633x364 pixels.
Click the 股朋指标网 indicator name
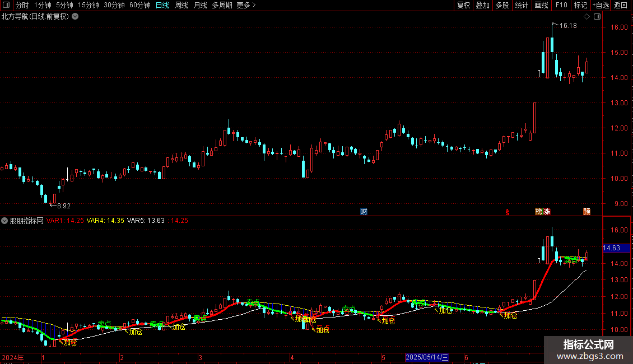[27, 221]
